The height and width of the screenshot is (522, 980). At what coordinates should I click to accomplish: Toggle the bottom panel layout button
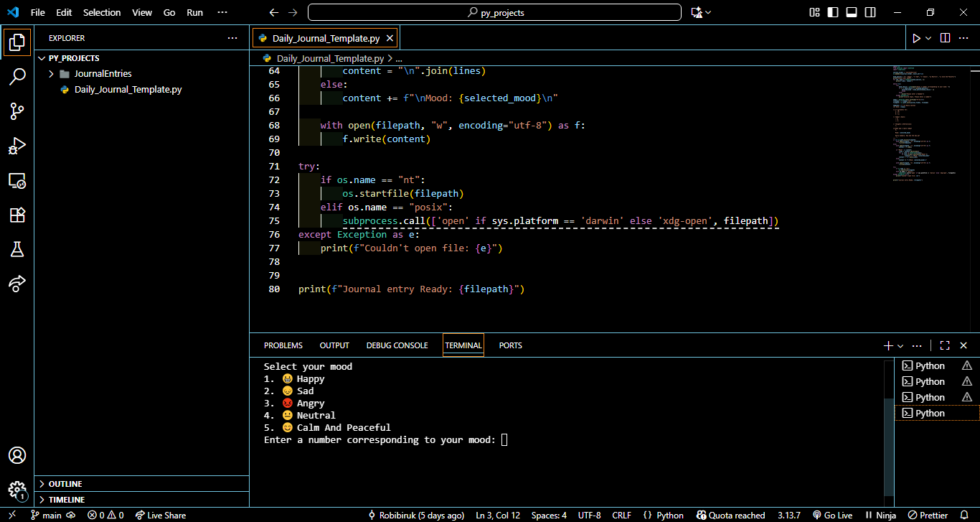tap(852, 12)
